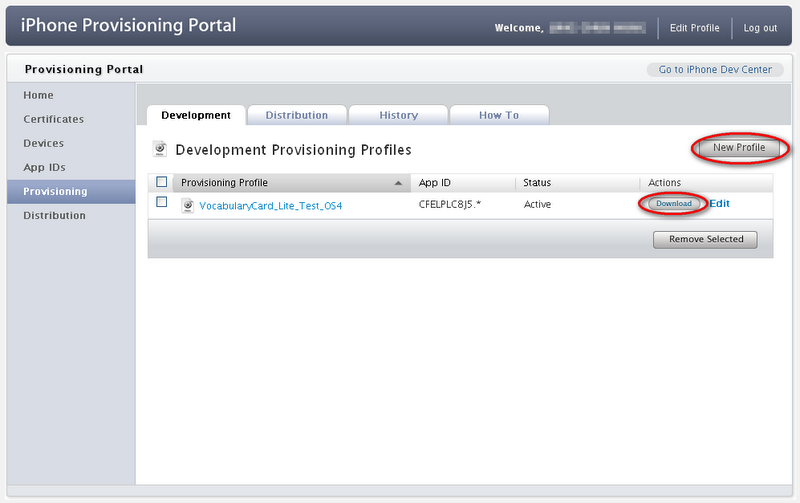Switch to the Distribution tab

coord(296,115)
